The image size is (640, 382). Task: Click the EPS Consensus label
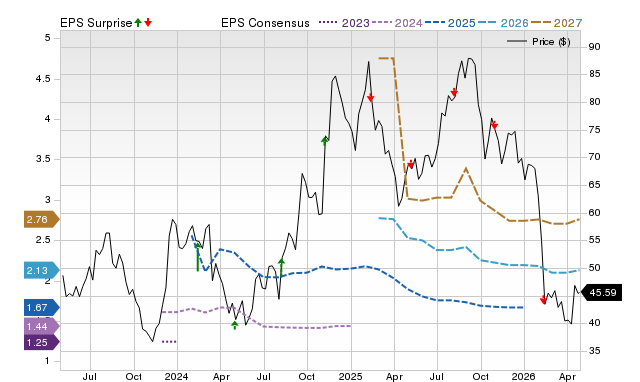pyautogui.click(x=265, y=23)
